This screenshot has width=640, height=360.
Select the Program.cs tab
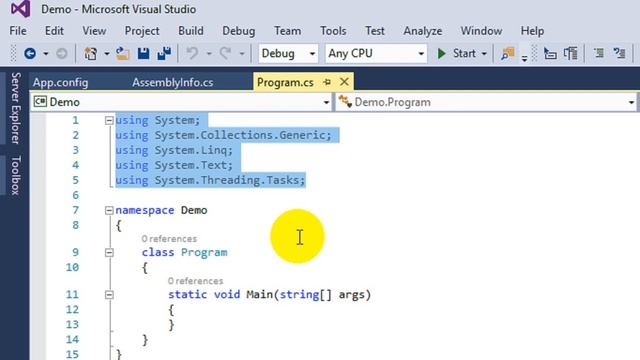click(x=285, y=82)
